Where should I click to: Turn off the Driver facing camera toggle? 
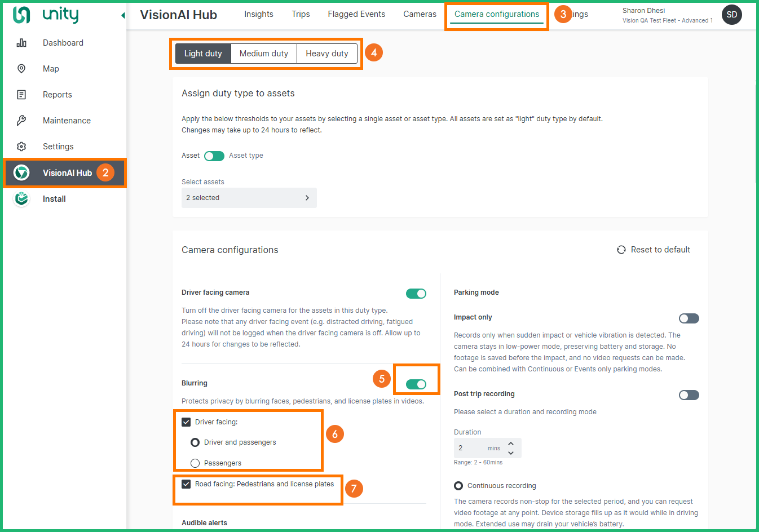[416, 294]
